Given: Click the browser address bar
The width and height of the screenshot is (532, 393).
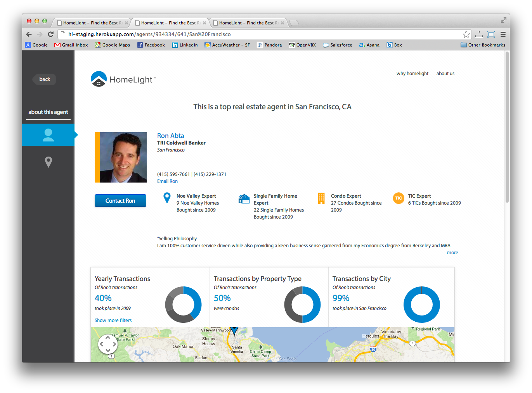Looking at the screenshot, I should tap(264, 34).
